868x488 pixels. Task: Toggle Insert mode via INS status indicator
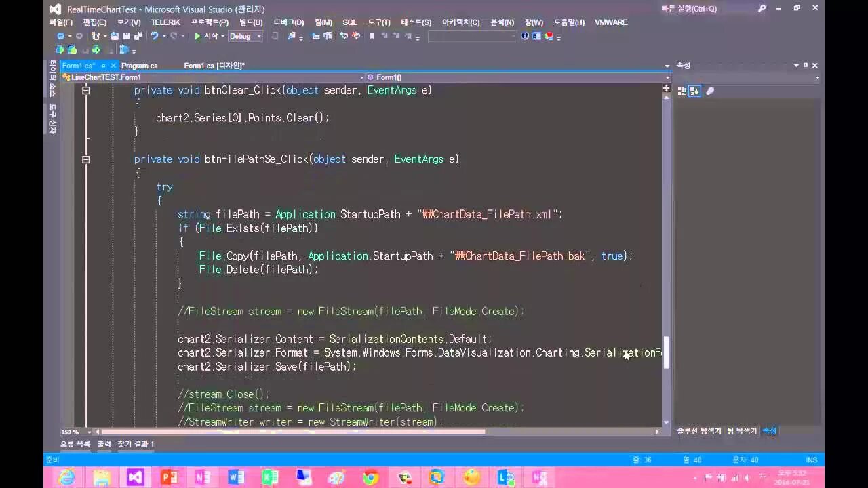point(811,459)
